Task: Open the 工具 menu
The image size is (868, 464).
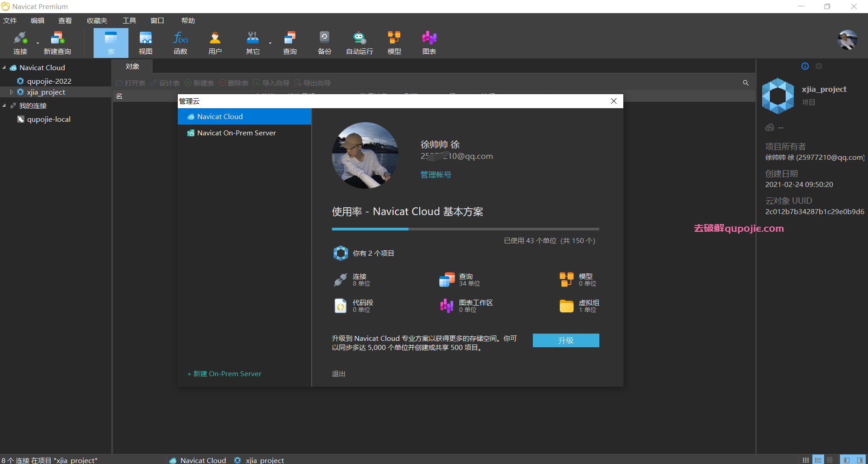Action: coord(129,21)
